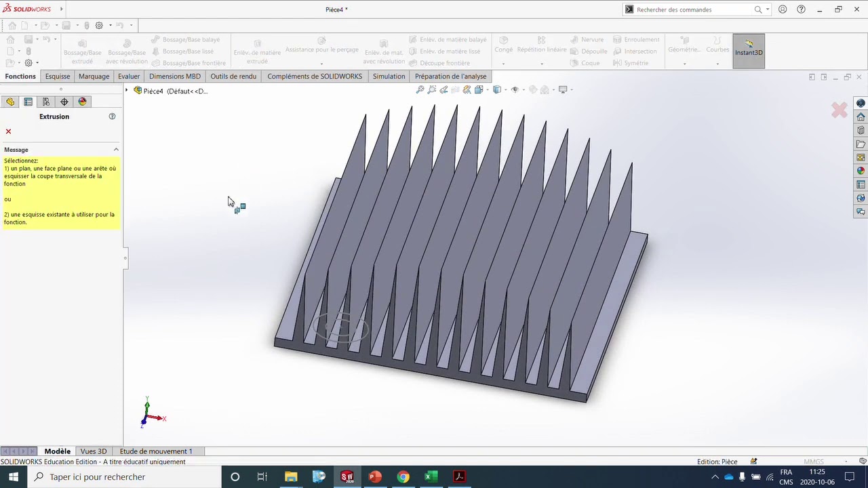The height and width of the screenshot is (488, 868).
Task: Open the Etude de mouvement 1 tab
Action: [156, 451]
